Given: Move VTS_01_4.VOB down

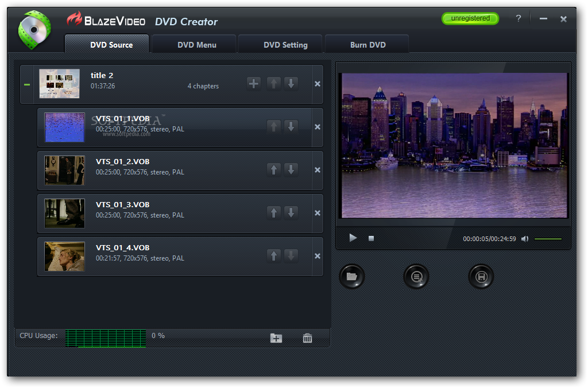Looking at the screenshot, I should 291,256.
